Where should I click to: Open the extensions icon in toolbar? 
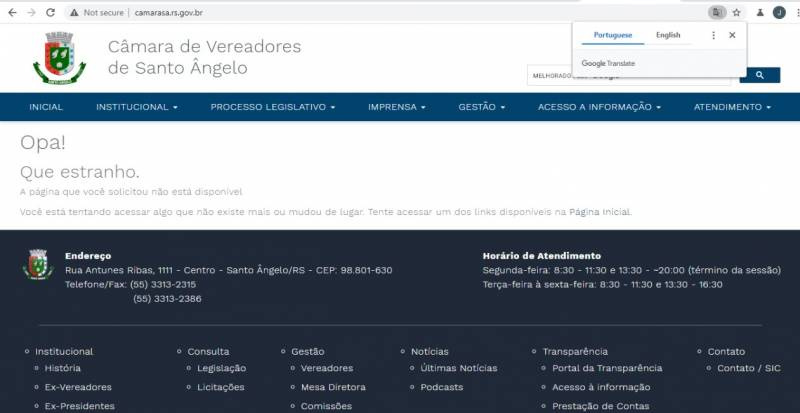click(760, 13)
